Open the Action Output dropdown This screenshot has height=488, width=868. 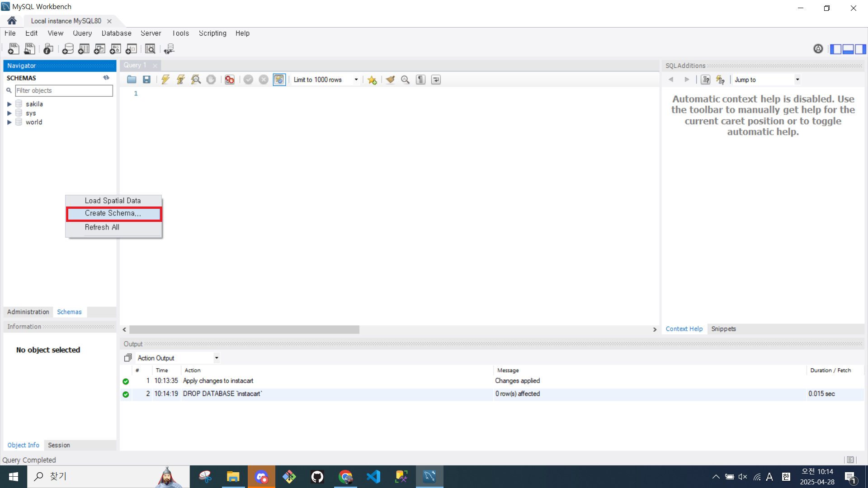[x=217, y=358]
